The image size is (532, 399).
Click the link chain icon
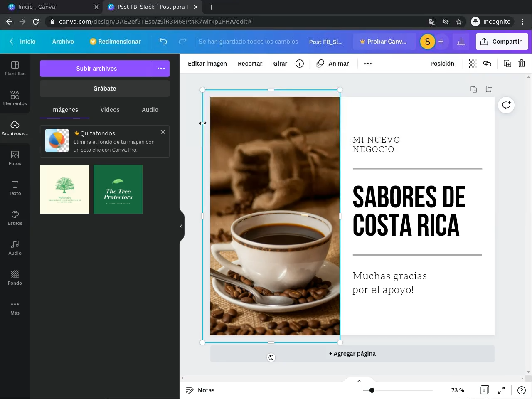[x=487, y=64]
